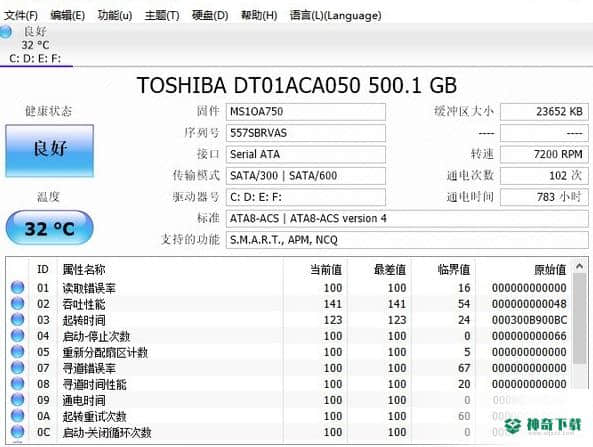Open the 主题(T) menu
The width and height of the screenshot is (593, 447).
[x=162, y=16]
